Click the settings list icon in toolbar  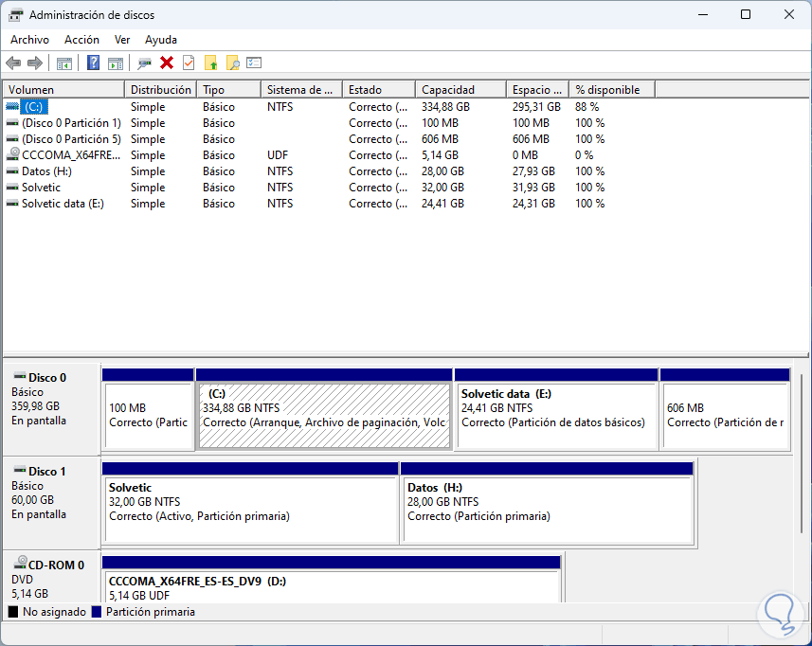click(x=254, y=63)
